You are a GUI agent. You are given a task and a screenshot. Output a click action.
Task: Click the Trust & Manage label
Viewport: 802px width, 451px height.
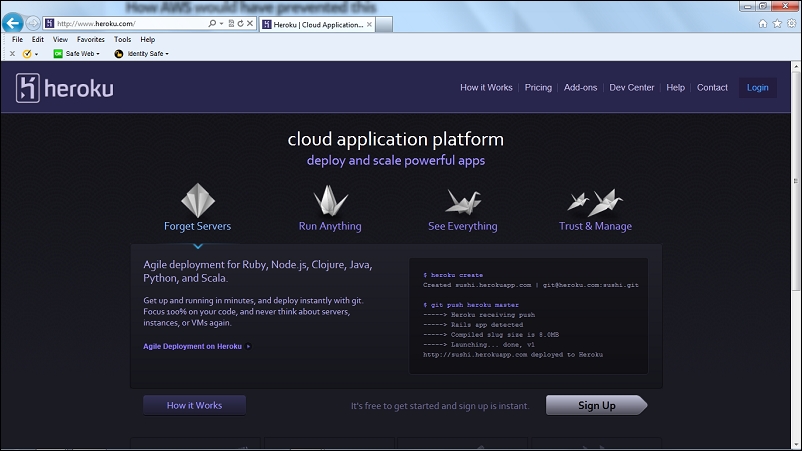(x=595, y=226)
